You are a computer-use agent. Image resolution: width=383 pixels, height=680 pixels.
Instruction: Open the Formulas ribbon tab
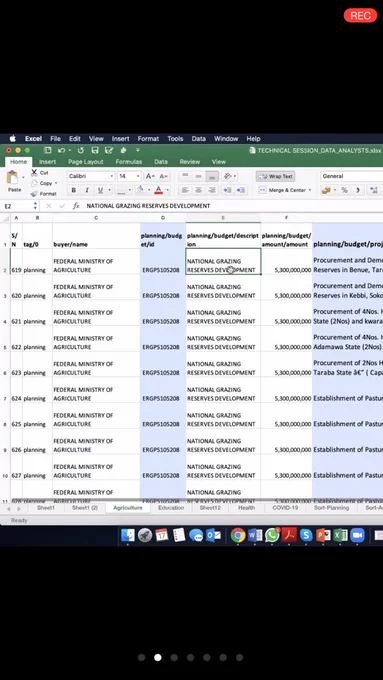pos(128,162)
